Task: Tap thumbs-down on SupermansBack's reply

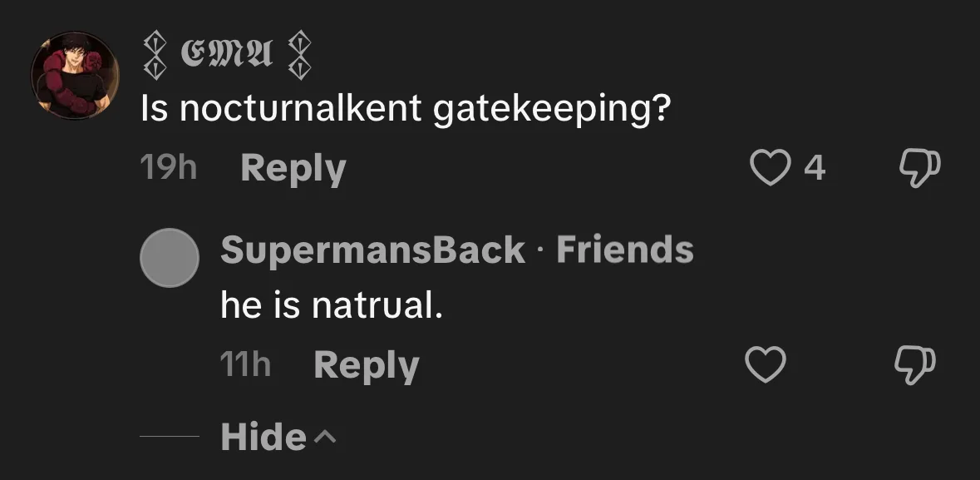Action: 914,364
